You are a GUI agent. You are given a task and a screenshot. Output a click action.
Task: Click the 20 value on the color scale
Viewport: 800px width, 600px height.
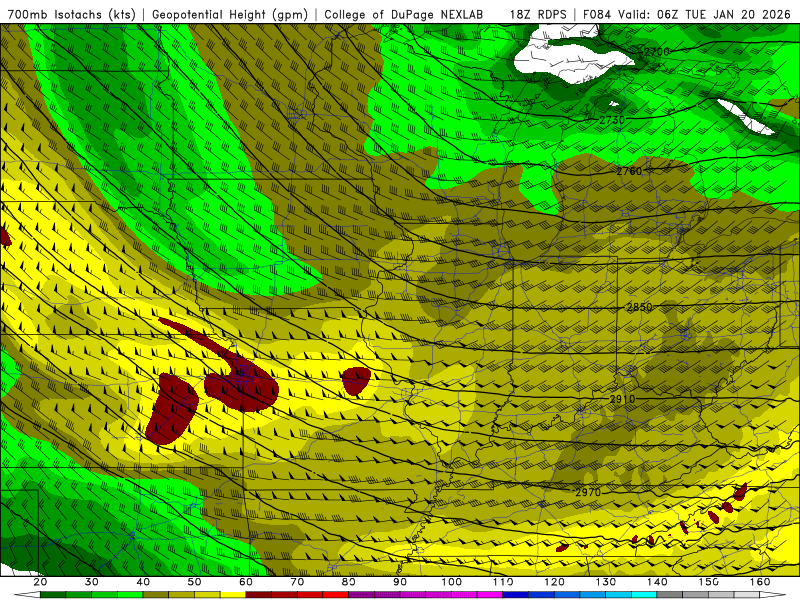(40, 582)
